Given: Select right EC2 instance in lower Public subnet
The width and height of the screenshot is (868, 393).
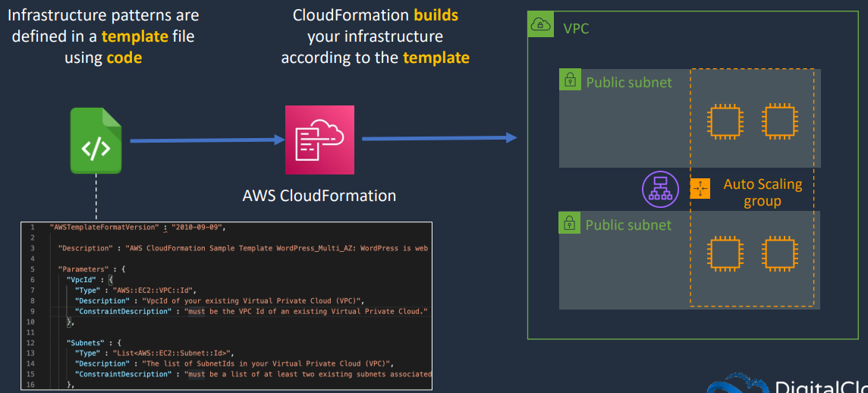Looking at the screenshot, I should (x=779, y=254).
